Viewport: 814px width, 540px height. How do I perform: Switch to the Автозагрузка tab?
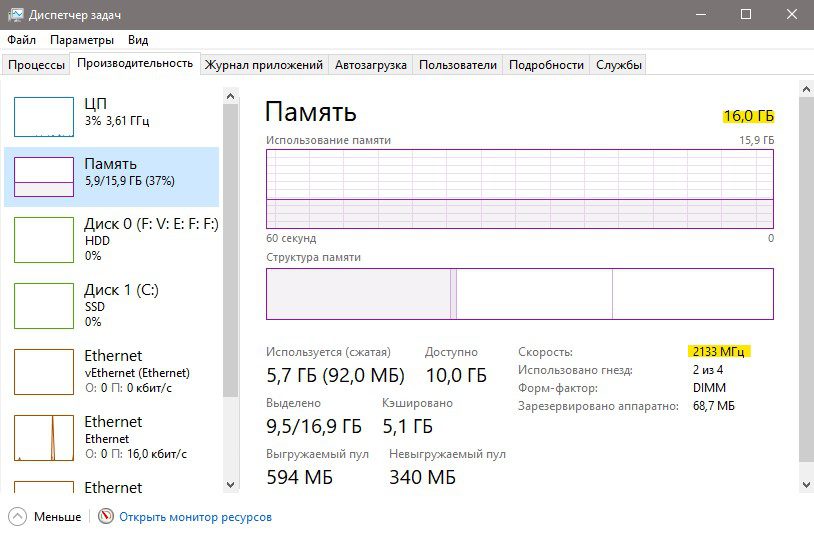pyautogui.click(x=371, y=65)
